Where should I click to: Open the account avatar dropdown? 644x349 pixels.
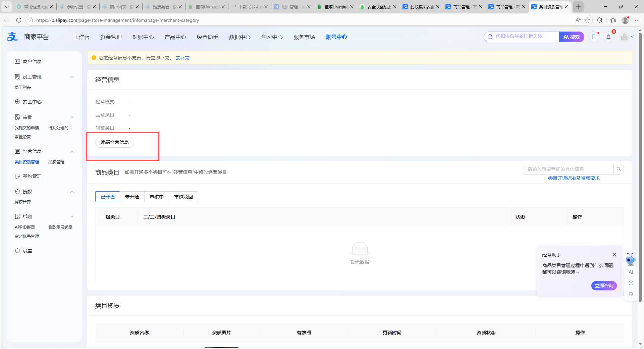tap(627, 37)
